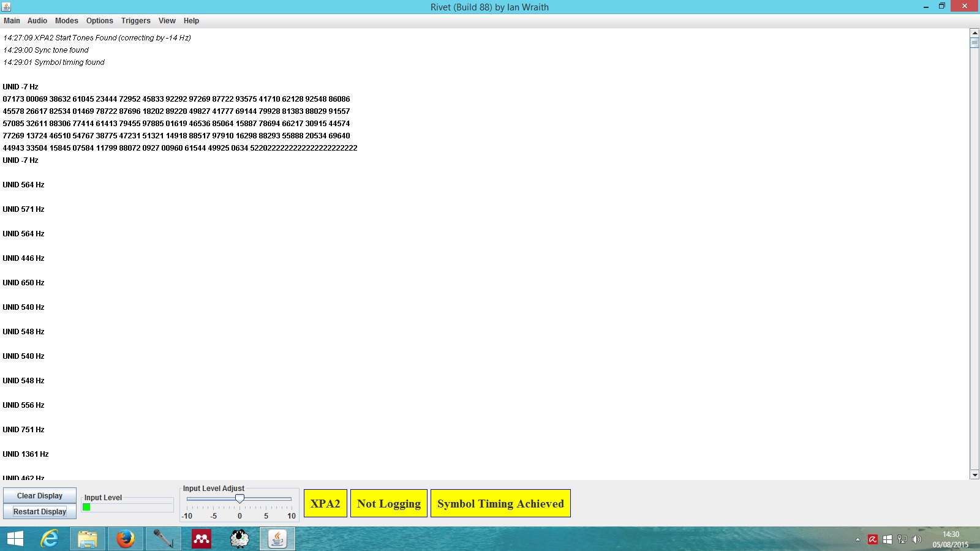Image resolution: width=980 pixels, height=551 pixels.
Task: Click the scrollbar down arrow in Rivet
Action: coord(974,474)
